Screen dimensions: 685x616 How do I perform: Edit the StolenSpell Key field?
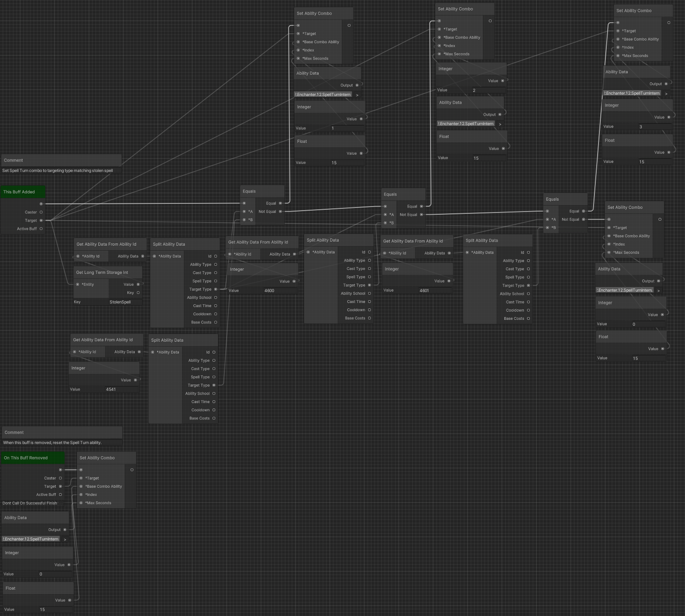pos(120,302)
